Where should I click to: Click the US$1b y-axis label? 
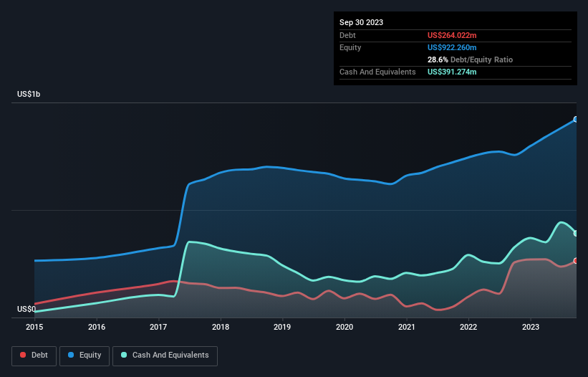click(x=29, y=94)
